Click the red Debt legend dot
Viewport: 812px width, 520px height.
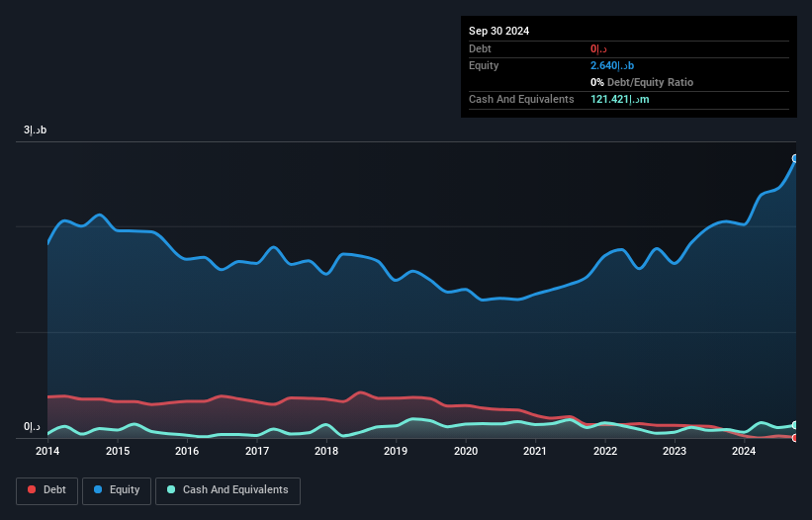coord(33,490)
